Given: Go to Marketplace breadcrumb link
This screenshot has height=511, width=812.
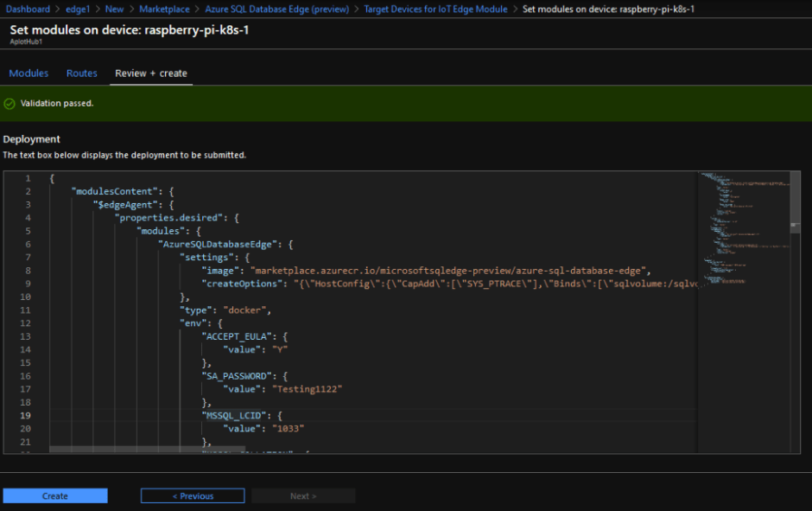Looking at the screenshot, I should (163, 9).
